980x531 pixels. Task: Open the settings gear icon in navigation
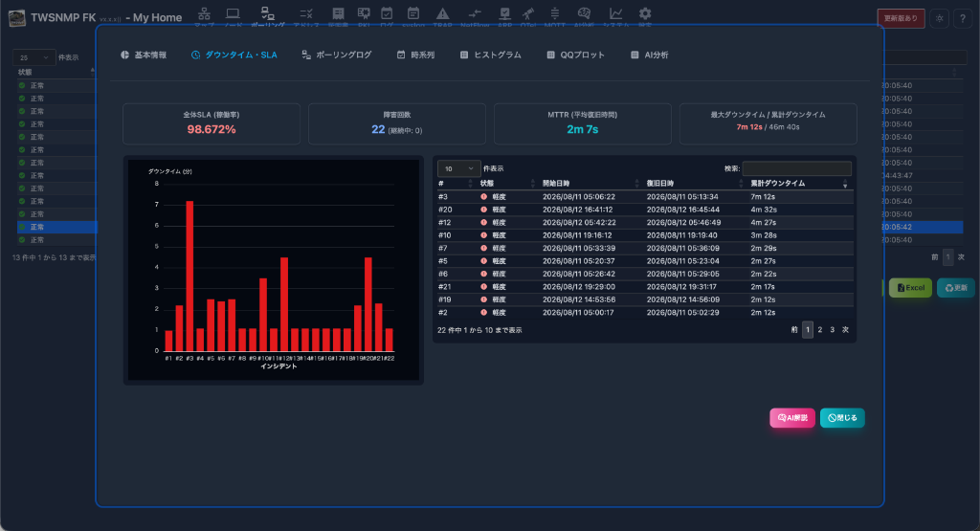645,13
